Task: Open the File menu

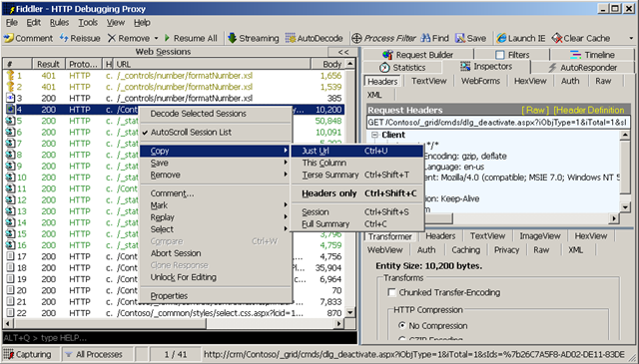Action: [x=12, y=23]
